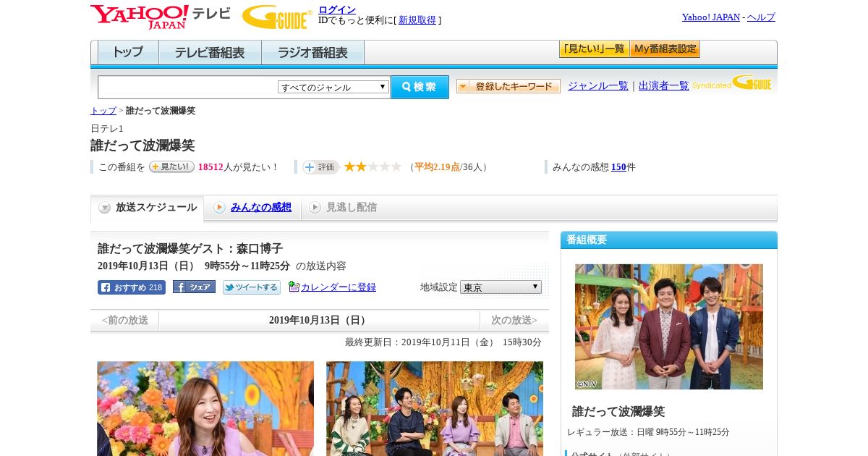Open the ラジオ番組表 tab
The height and width of the screenshot is (456, 868).
312,53
